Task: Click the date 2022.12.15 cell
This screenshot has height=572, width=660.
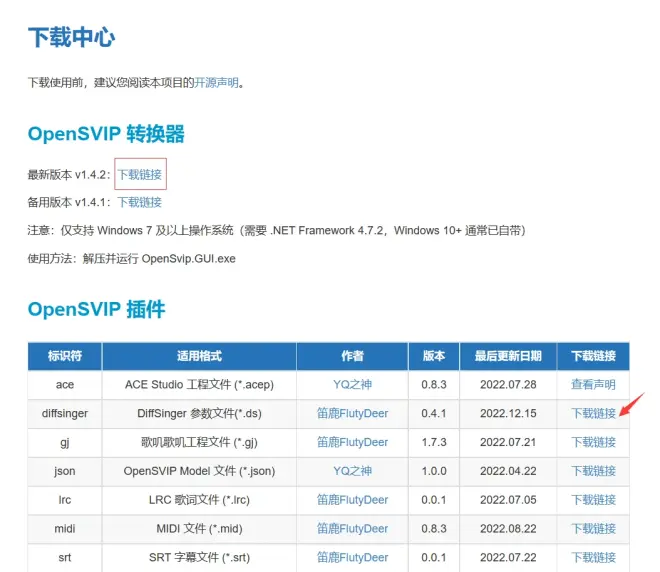Action: [508, 413]
